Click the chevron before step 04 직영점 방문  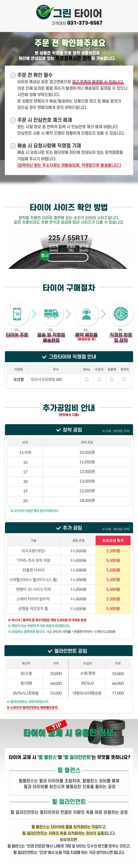(103, 314)
